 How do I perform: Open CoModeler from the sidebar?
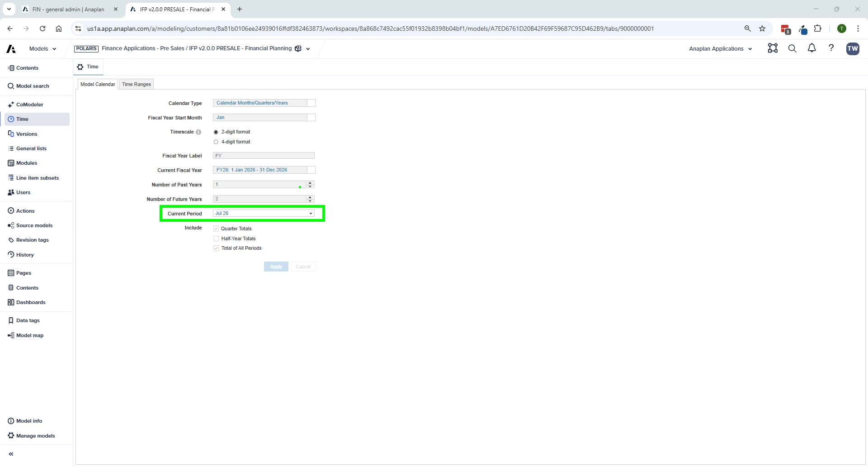(x=30, y=104)
